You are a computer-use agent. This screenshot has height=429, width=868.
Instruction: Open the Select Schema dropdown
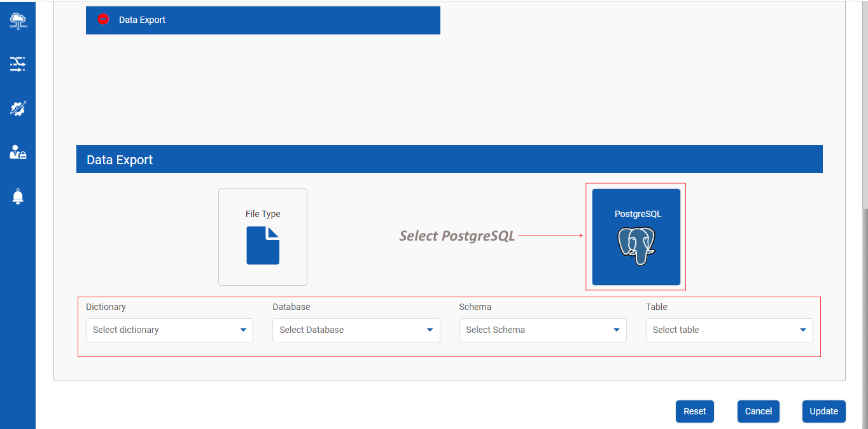click(x=543, y=330)
